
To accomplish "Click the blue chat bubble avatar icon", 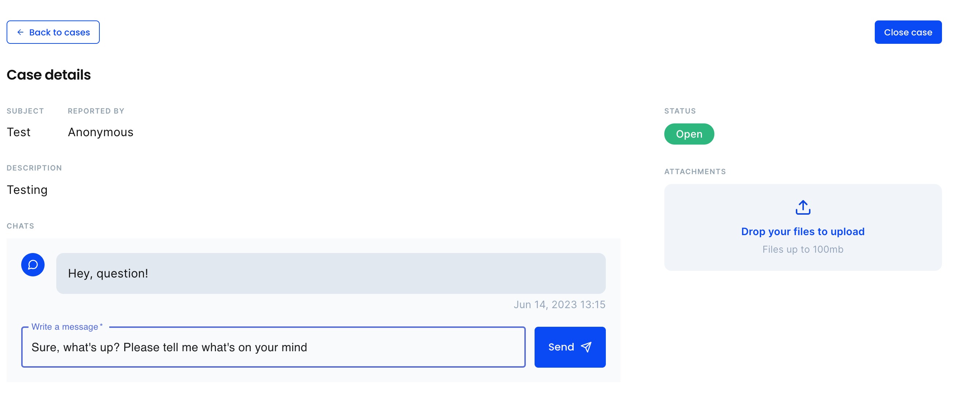I will coord(33,265).
